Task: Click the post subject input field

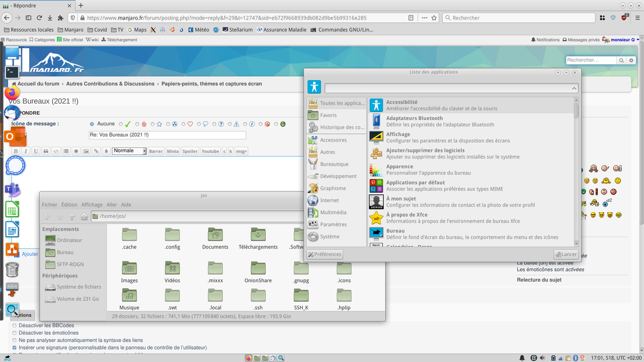Action: coord(168,135)
